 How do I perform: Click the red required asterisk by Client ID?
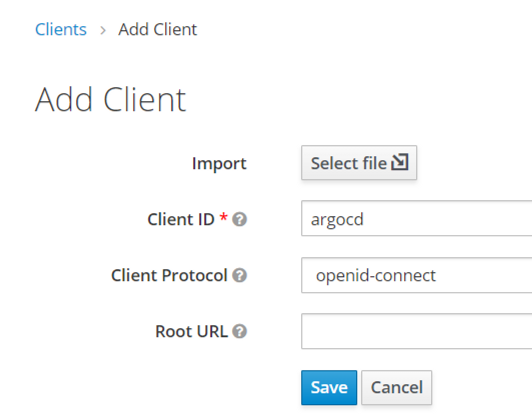[223, 217]
